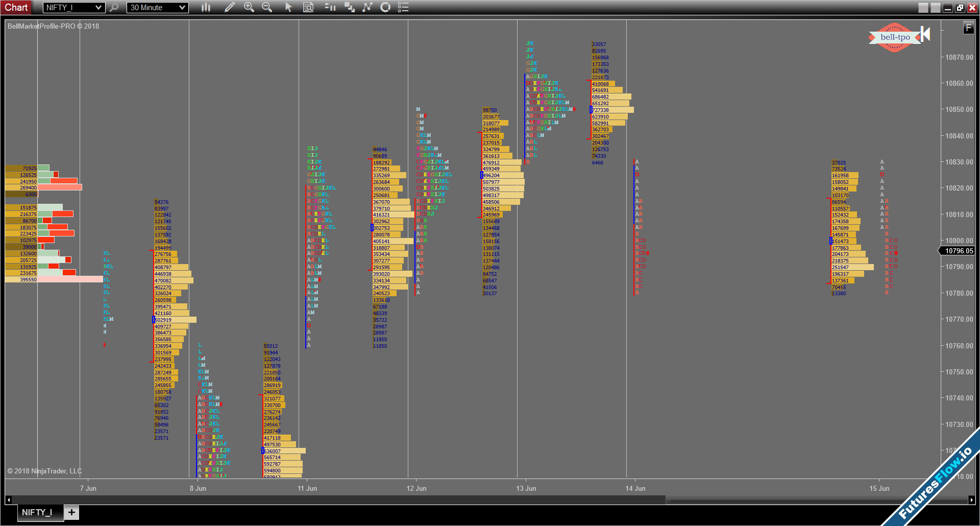Add a new tab with plus button
The image size is (980, 526).
[x=71, y=512]
